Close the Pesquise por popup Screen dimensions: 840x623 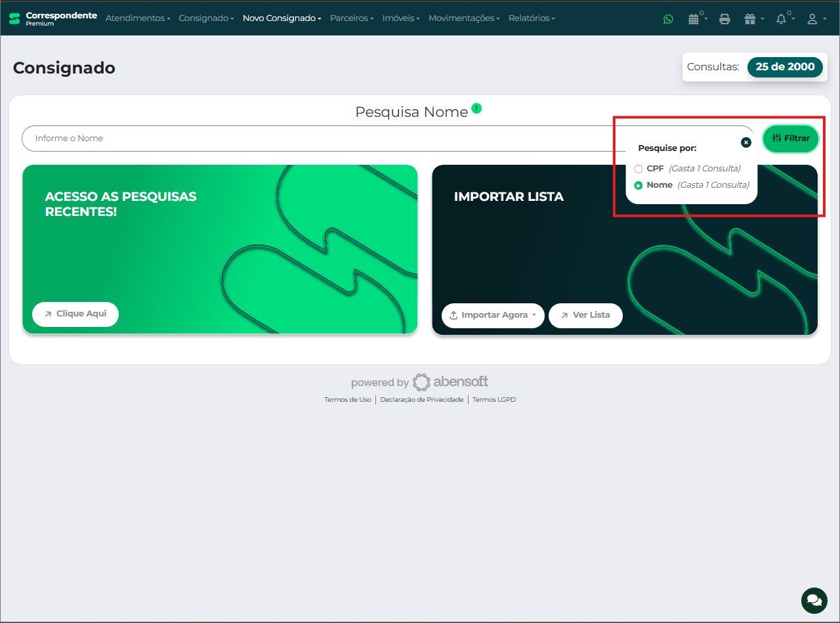(x=745, y=142)
